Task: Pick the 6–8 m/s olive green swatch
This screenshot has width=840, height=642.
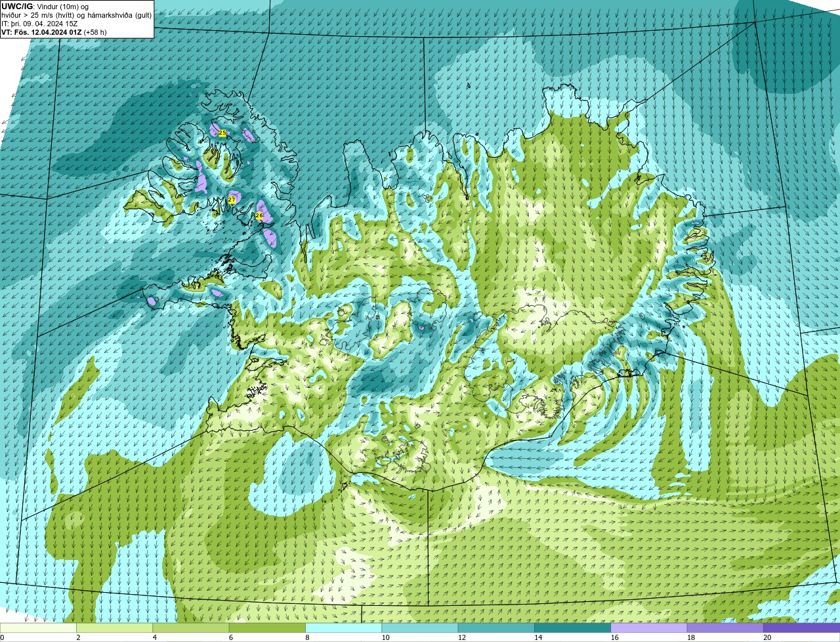Action: click(268, 628)
